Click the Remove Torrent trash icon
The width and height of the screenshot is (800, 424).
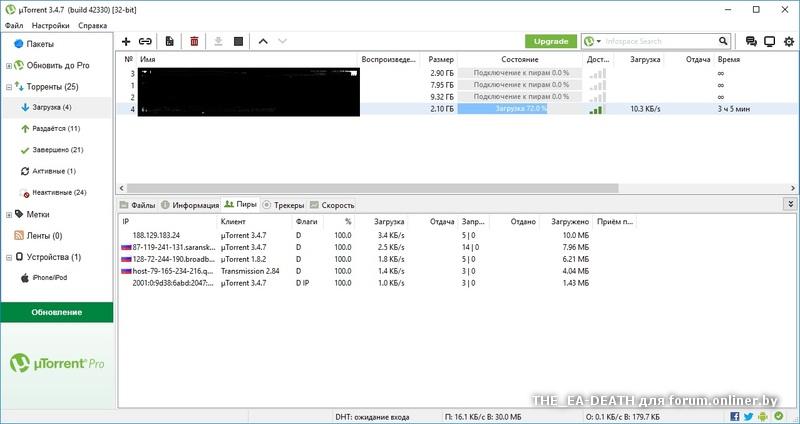[x=194, y=41]
